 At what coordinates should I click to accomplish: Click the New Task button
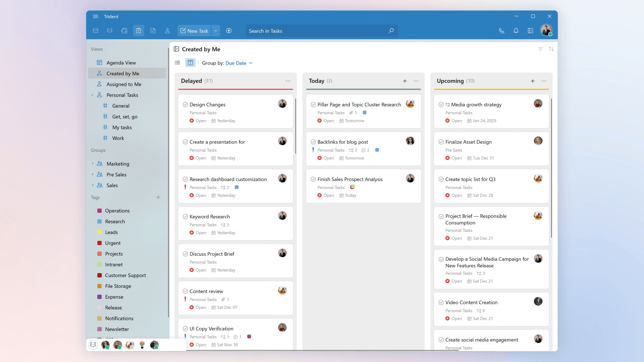[194, 31]
